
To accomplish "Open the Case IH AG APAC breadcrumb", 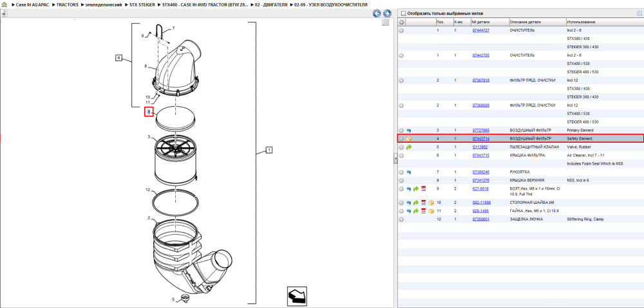I will click(32, 5).
